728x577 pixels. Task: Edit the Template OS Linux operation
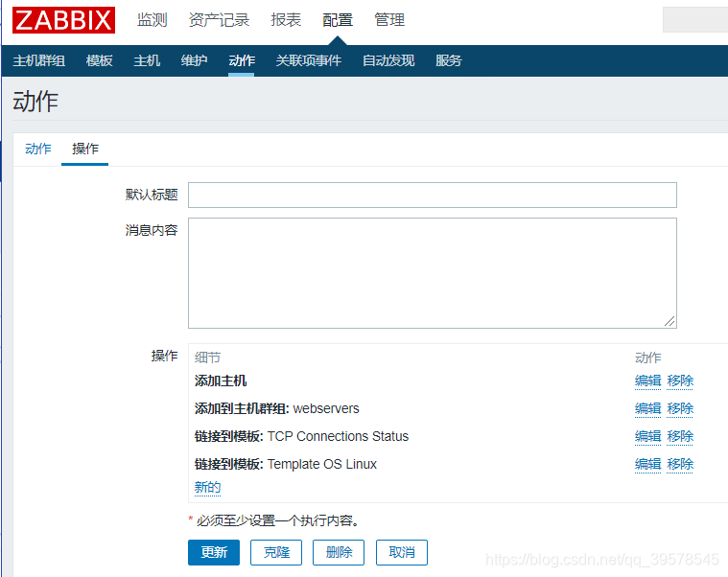(647, 464)
